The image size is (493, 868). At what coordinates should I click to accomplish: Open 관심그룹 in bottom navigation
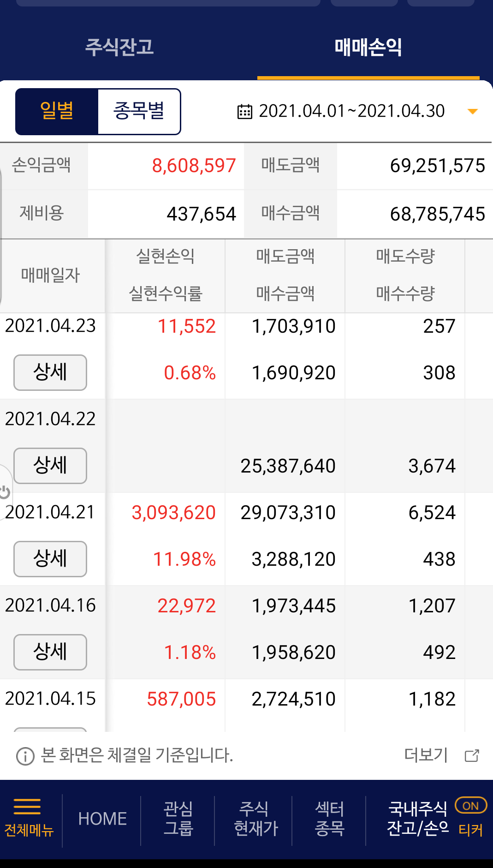point(178,819)
